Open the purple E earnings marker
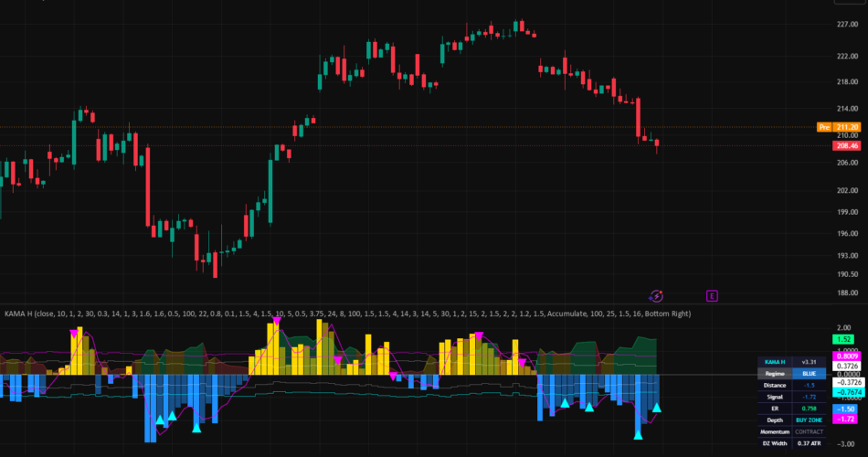Image resolution: width=868 pixels, height=457 pixels. click(712, 296)
